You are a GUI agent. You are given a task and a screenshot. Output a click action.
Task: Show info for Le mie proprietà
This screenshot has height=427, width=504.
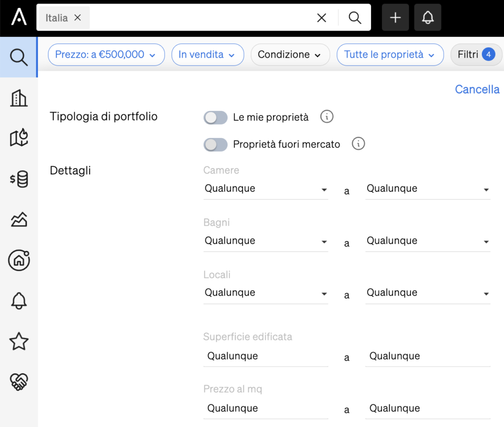[327, 117]
